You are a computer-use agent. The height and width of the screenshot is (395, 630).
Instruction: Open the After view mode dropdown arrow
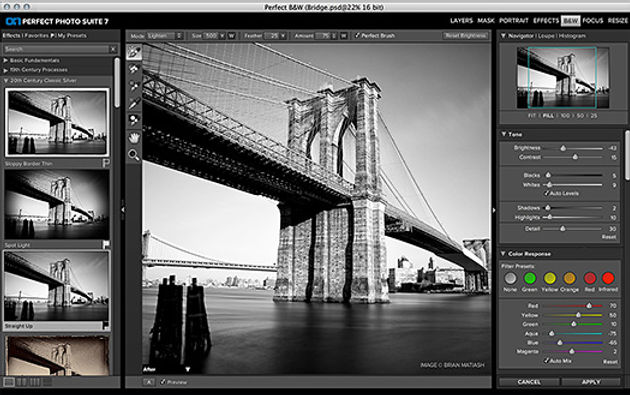[x=187, y=369]
